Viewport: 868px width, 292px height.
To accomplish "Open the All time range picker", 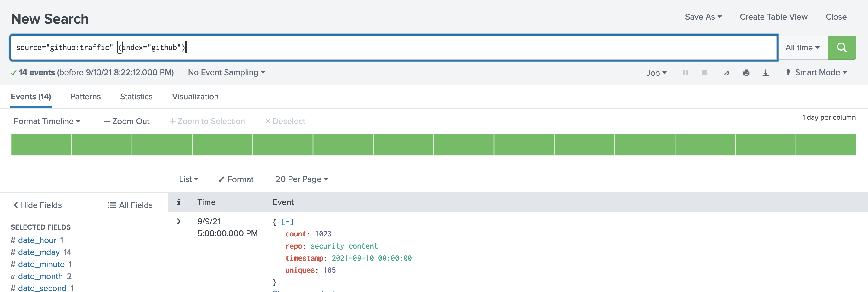I will 802,48.
